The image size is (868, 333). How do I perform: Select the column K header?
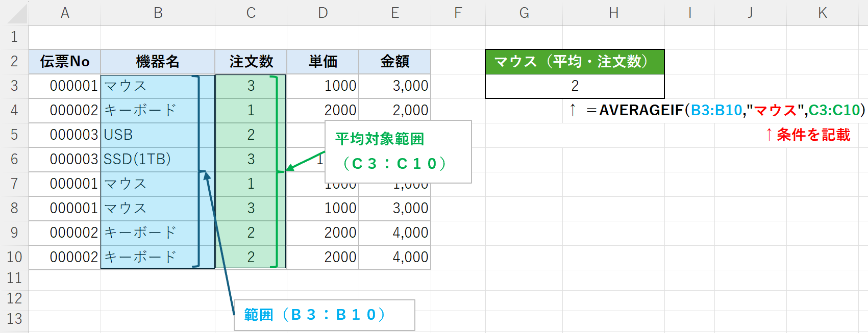coord(822,13)
